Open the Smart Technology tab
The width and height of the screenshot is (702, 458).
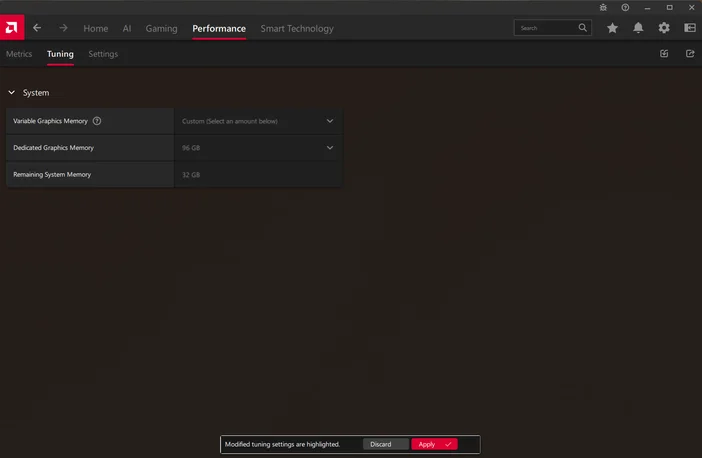pos(297,29)
